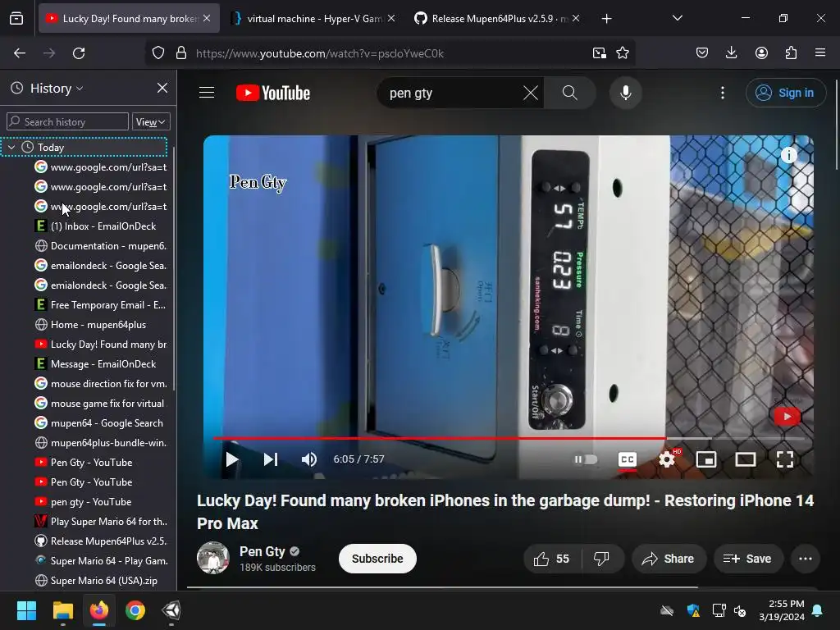This screenshot has width=840, height=630.
Task: Open tracking protection shield icon
Action: tap(158, 53)
